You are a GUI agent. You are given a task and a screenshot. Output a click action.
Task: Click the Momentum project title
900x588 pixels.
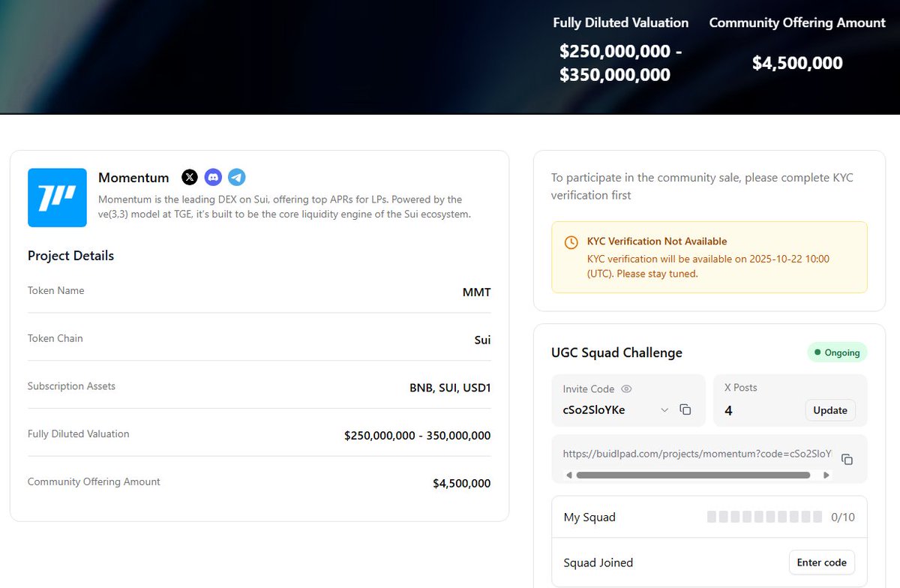(133, 178)
